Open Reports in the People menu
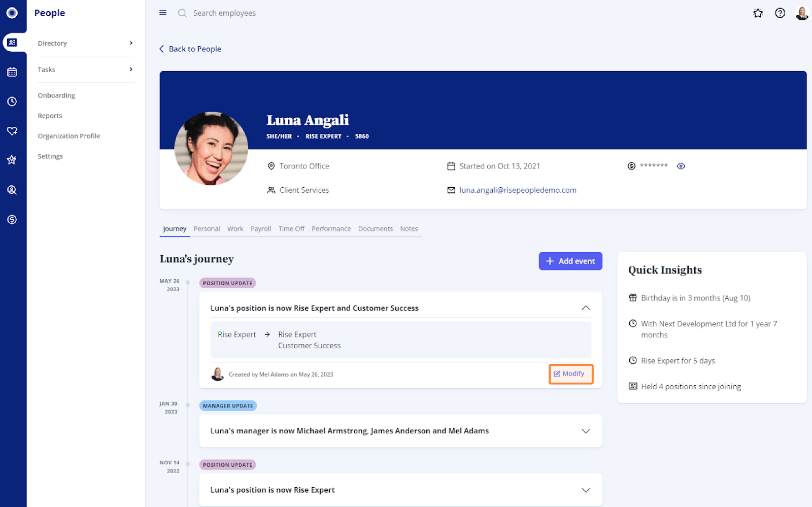812x507 pixels. tap(50, 116)
